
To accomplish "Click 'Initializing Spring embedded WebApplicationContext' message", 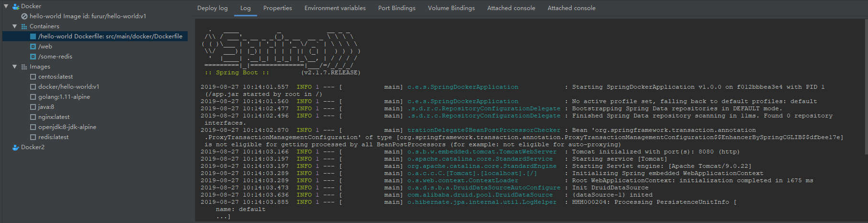I will click(x=668, y=174).
